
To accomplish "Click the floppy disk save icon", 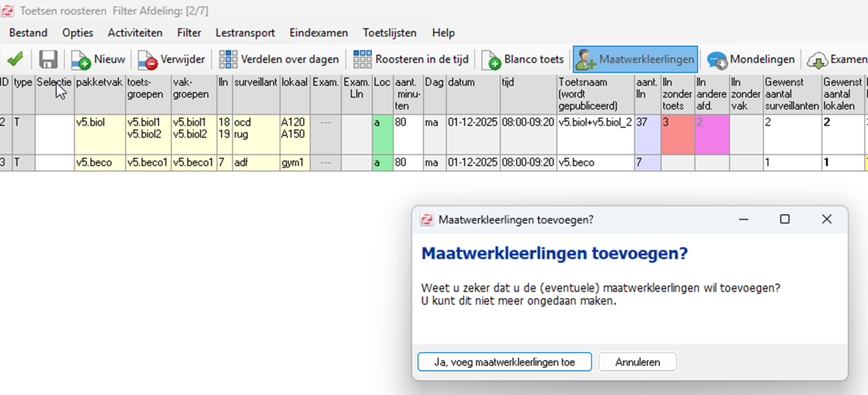I will pyautogui.click(x=48, y=59).
